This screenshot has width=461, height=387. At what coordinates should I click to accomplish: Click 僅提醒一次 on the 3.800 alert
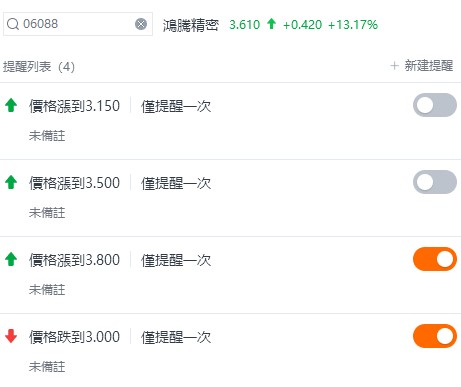tap(176, 260)
